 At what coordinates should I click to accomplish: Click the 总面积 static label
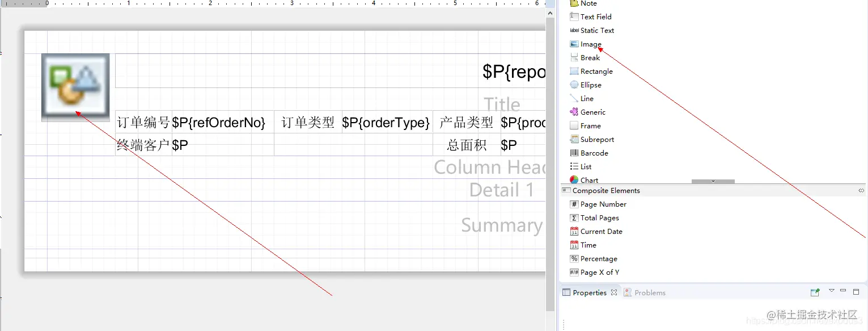467,145
